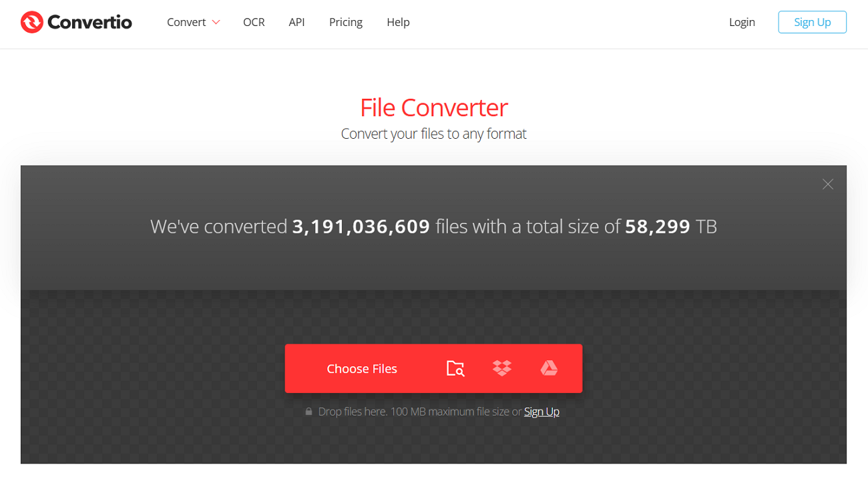Expand the Convert dropdown menu

point(194,22)
